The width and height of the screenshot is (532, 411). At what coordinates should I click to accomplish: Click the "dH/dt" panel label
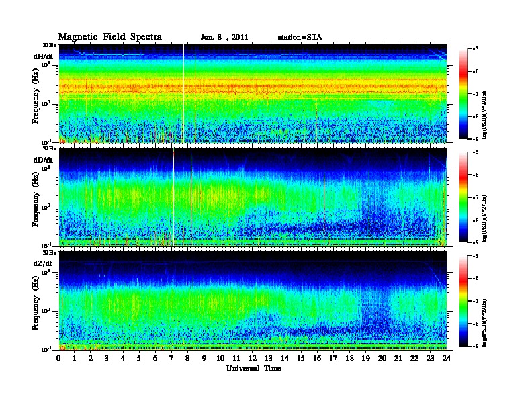click(43, 57)
